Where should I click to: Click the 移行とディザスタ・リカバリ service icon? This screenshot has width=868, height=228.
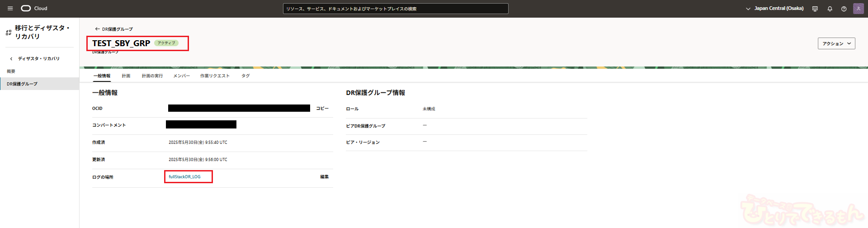point(9,33)
